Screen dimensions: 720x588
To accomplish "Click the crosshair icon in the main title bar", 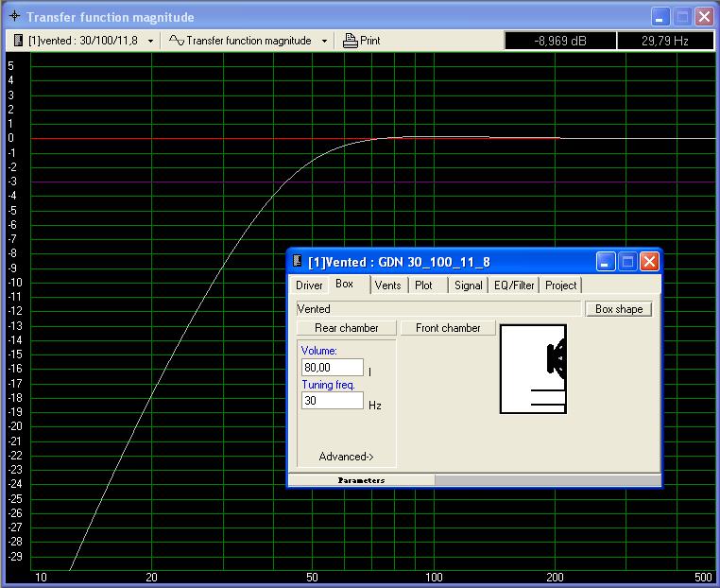I will click(13, 17).
